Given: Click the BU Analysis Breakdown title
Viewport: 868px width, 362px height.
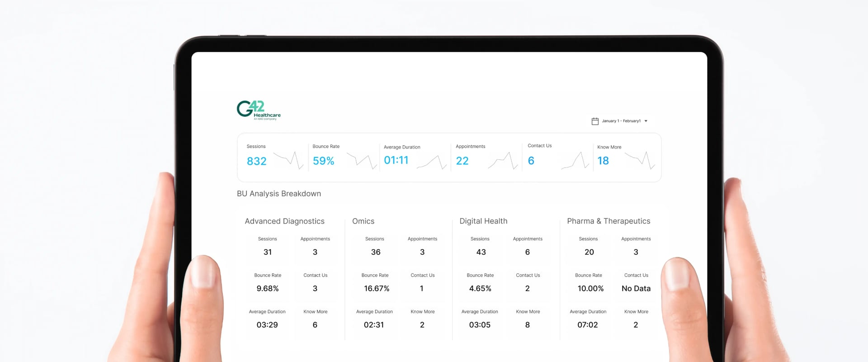Looking at the screenshot, I should coord(279,194).
